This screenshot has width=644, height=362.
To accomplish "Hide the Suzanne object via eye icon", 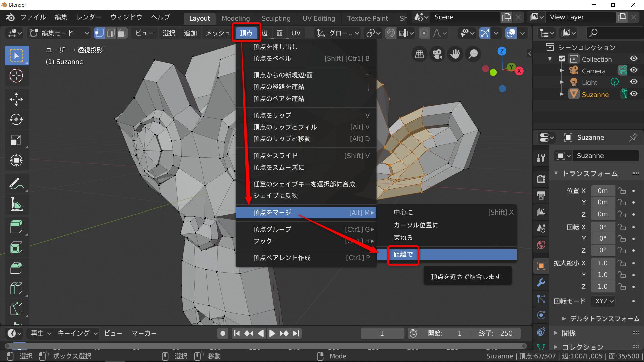I will [634, 94].
